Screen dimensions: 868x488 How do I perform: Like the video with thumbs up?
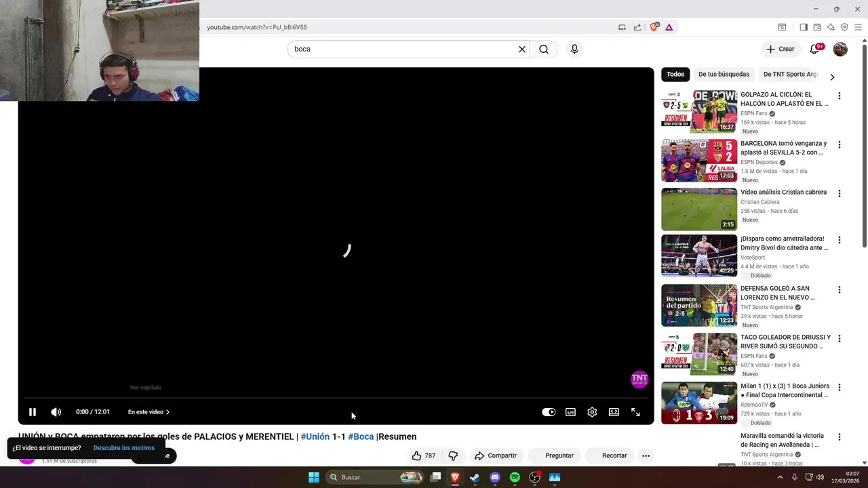click(424, 455)
